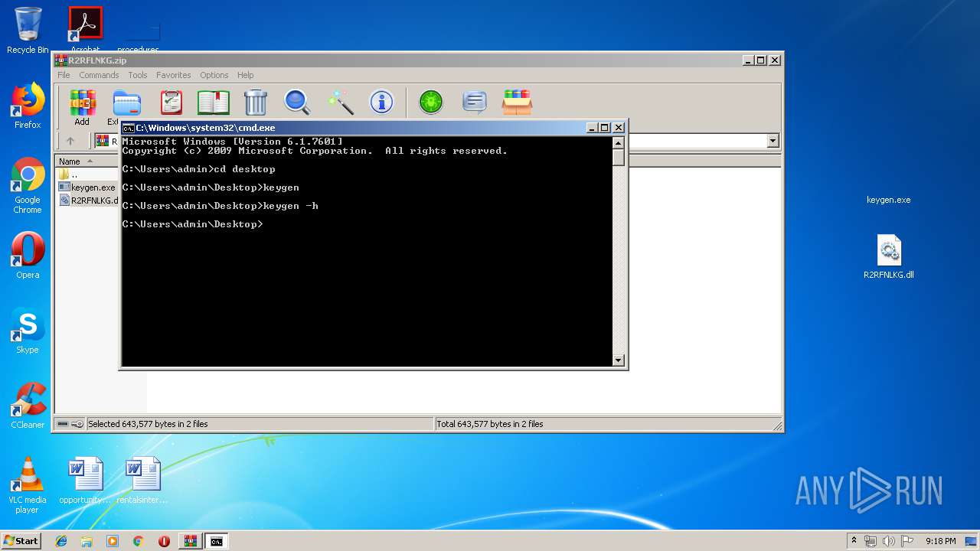Image resolution: width=980 pixels, height=551 pixels.
Task: Switch to WinRAR via its taskbar button
Action: click(191, 541)
